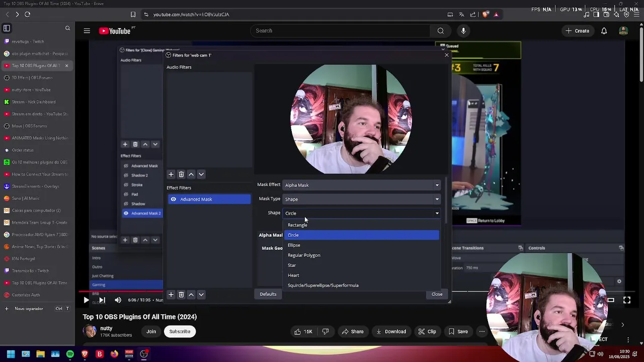Switch to the Stream - Kick Dashboard tab
644x362 pixels.
(x=36, y=102)
